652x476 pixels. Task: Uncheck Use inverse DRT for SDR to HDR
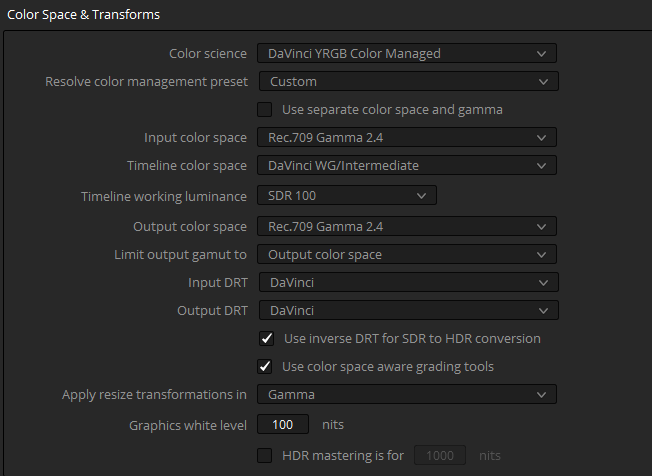267,338
